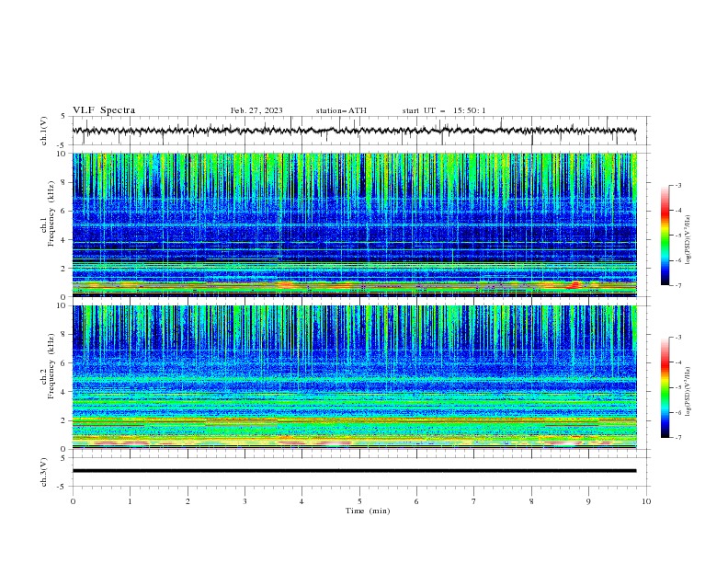
Task: Click the "Time (min)" axis label
Action: [x=368, y=511]
